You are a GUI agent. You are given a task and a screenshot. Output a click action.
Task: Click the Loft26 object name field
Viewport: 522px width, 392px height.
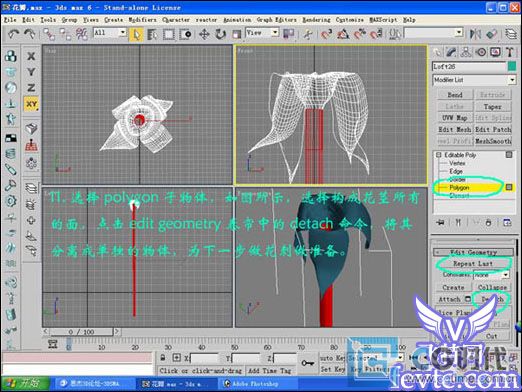coord(469,66)
